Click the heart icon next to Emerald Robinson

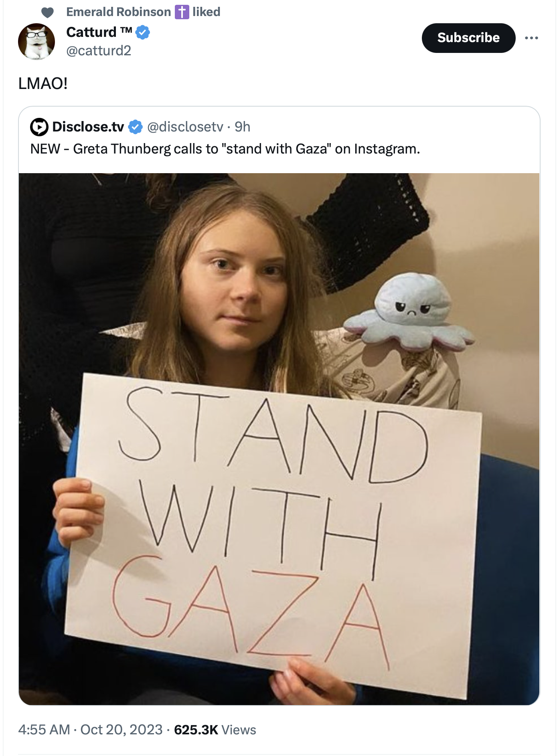click(48, 12)
